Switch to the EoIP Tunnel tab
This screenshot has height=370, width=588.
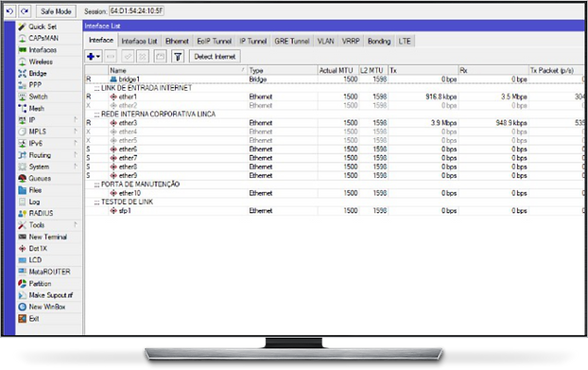215,41
